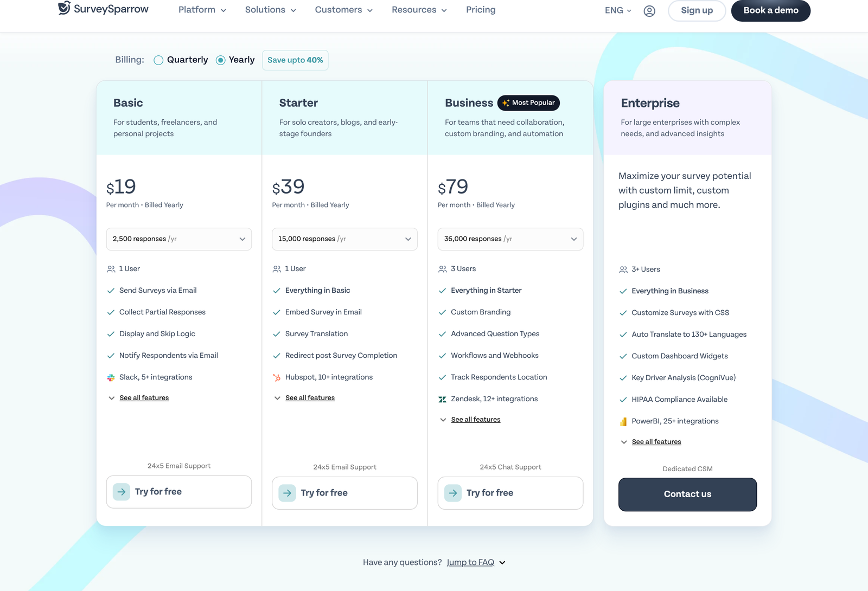Click the Basic plan users icon

[x=111, y=269]
